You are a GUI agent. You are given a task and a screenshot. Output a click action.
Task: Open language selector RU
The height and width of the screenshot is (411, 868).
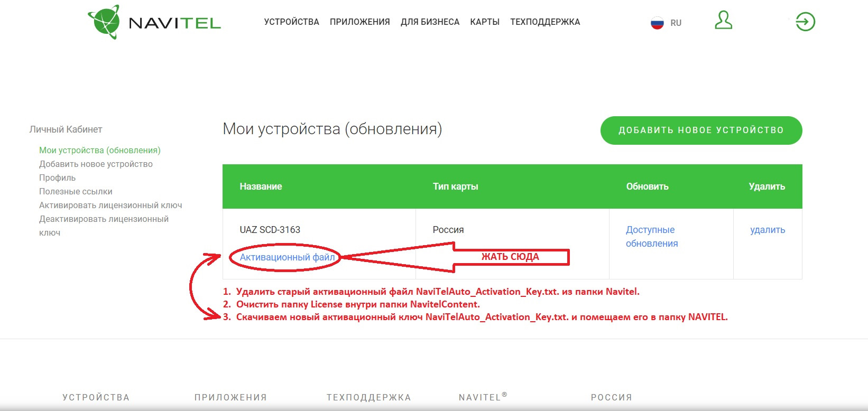click(x=676, y=23)
